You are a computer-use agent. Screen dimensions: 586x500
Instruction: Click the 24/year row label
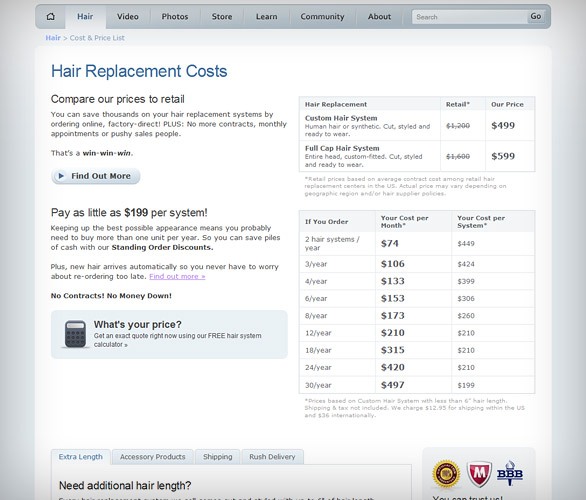coord(318,367)
